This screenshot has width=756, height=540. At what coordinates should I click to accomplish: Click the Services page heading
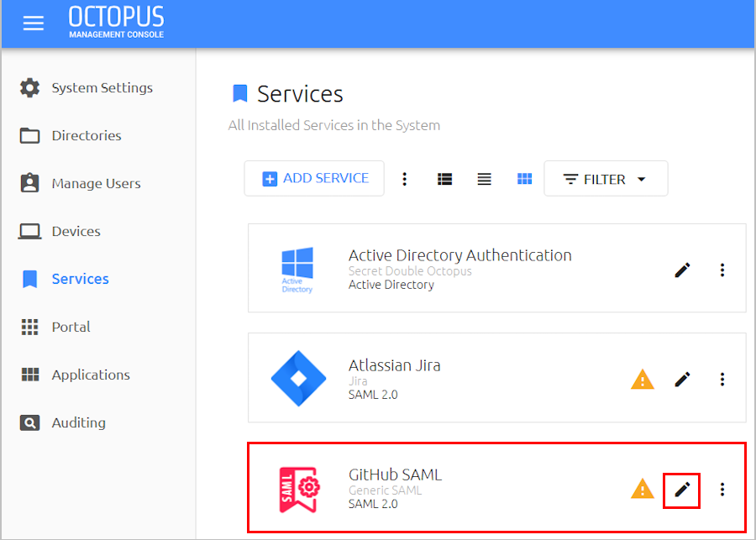(300, 93)
